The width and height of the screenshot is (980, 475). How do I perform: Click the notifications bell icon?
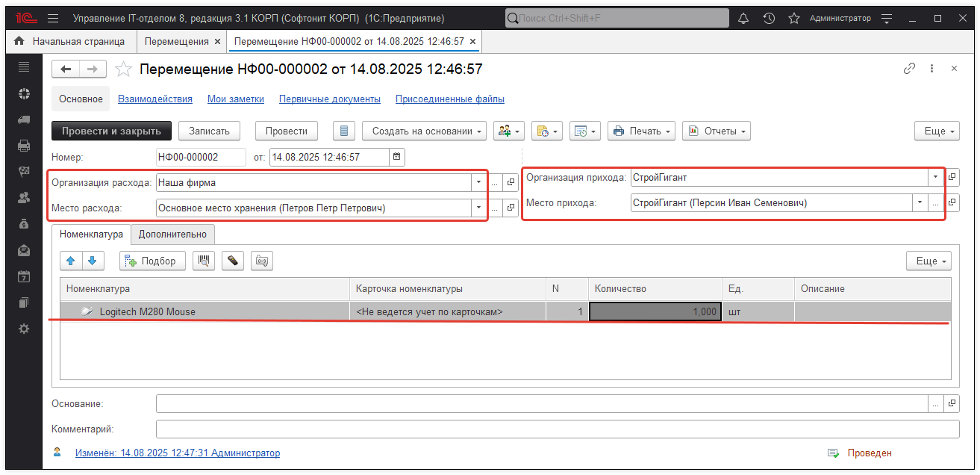(743, 18)
